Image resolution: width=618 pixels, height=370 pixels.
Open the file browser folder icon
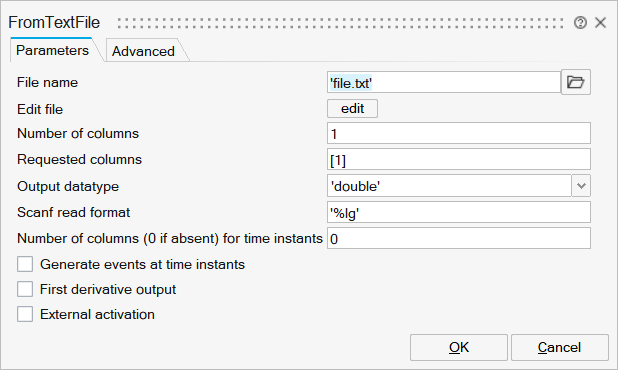(575, 82)
